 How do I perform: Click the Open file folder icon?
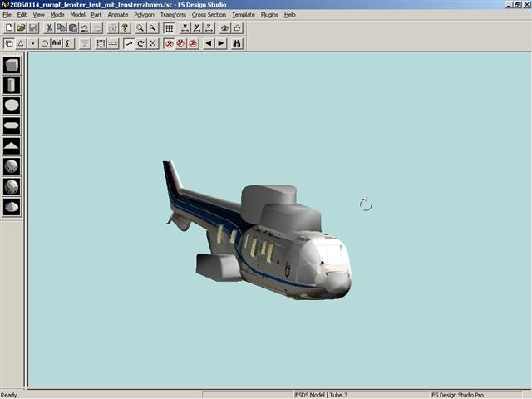[22, 28]
